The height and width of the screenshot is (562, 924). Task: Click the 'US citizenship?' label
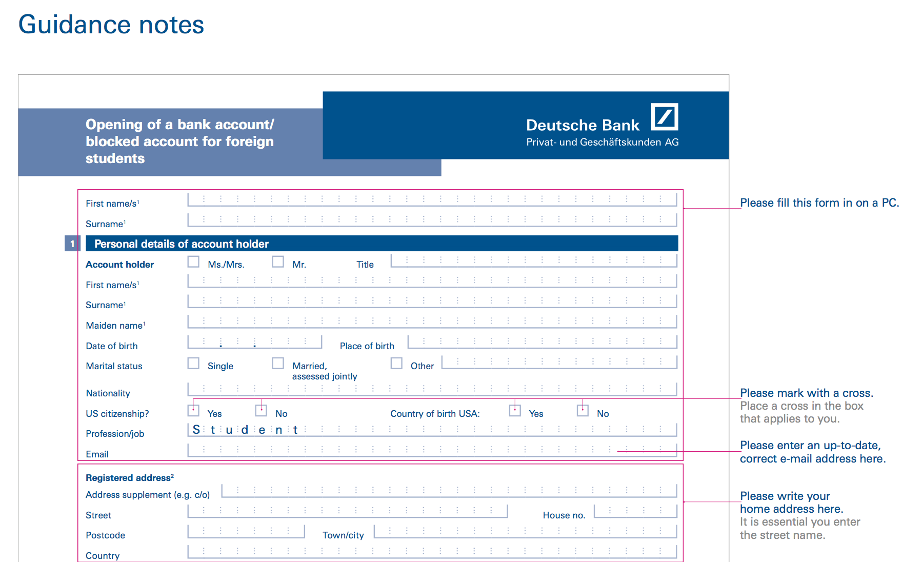pos(117,414)
